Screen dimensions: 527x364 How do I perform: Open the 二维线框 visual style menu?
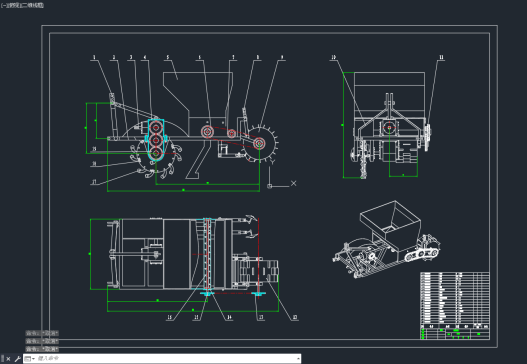coord(34,5)
